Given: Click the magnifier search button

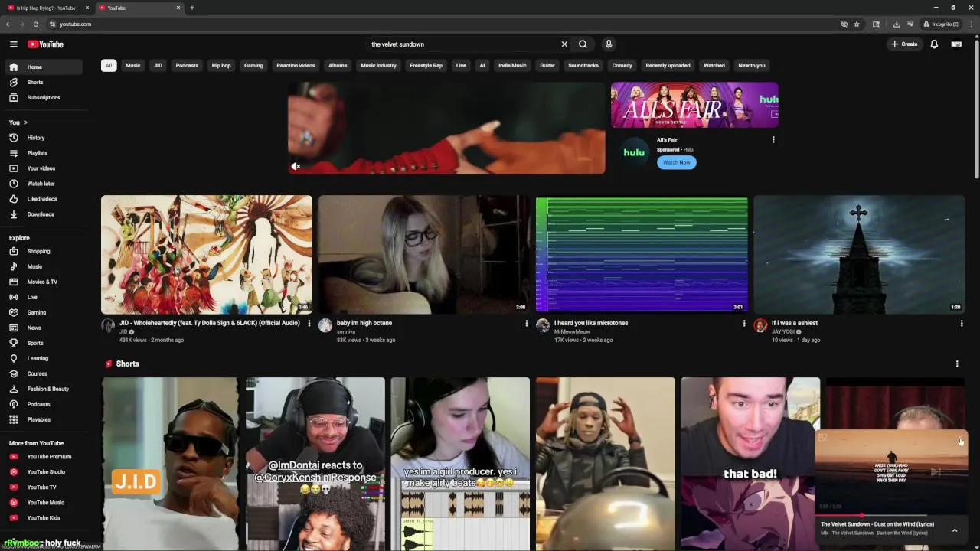Looking at the screenshot, I should pyautogui.click(x=583, y=44).
